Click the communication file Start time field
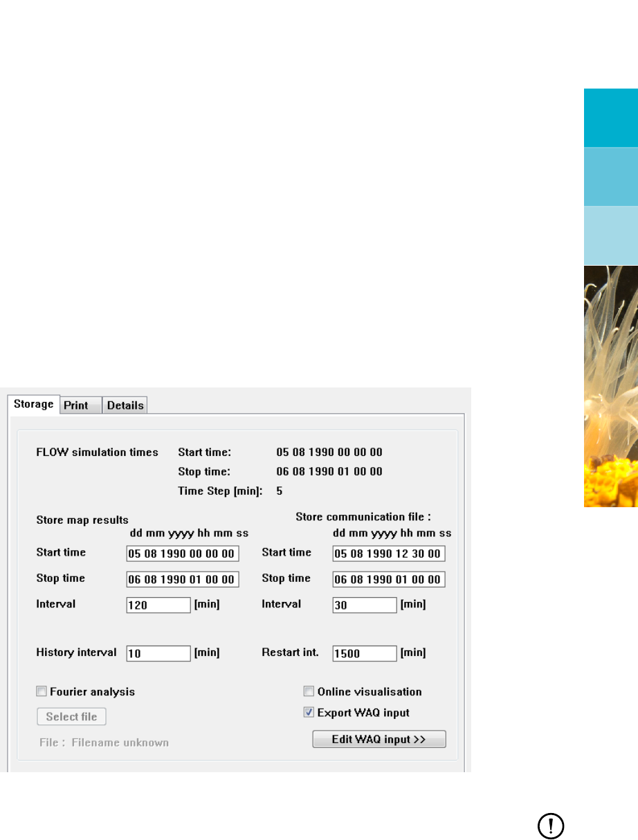638x840 pixels. [x=389, y=554]
